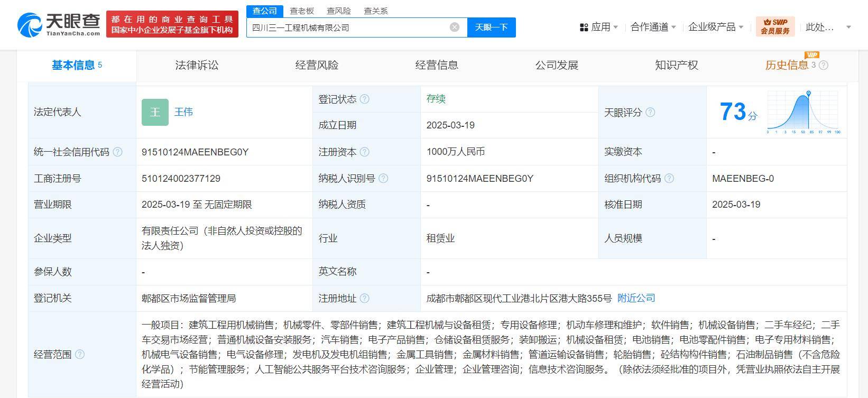Switch to the 基本信息 tab

[x=77, y=65]
